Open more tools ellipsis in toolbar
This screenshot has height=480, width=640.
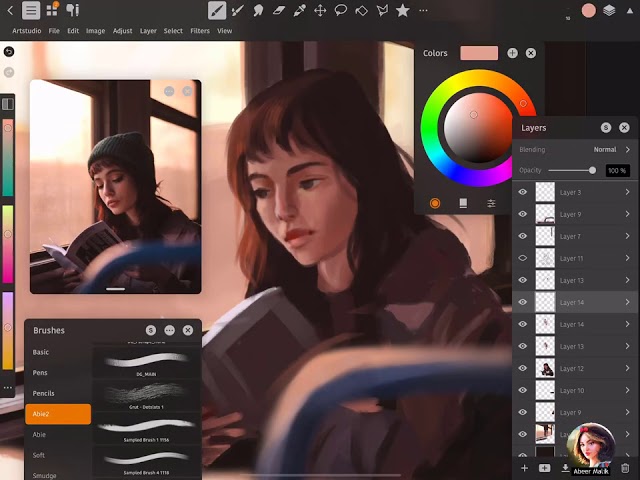pyautogui.click(x=423, y=10)
